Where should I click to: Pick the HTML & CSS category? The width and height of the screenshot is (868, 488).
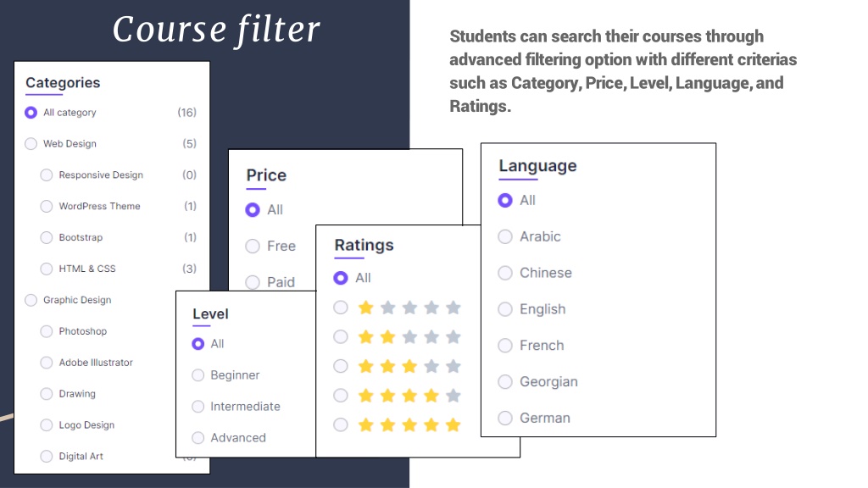click(47, 269)
